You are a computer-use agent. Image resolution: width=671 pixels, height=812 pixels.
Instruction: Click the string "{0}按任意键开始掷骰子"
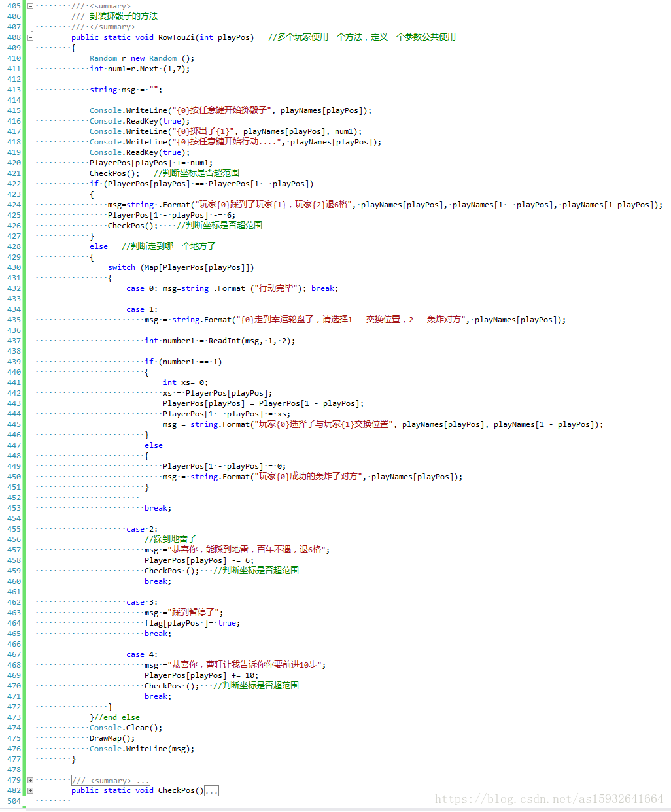point(222,110)
